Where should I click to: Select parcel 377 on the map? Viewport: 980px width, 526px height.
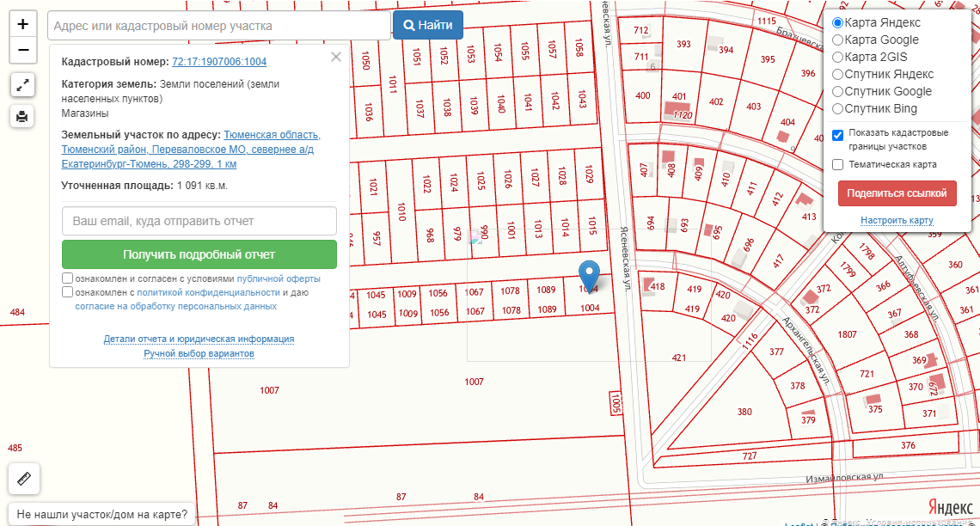[776, 352]
